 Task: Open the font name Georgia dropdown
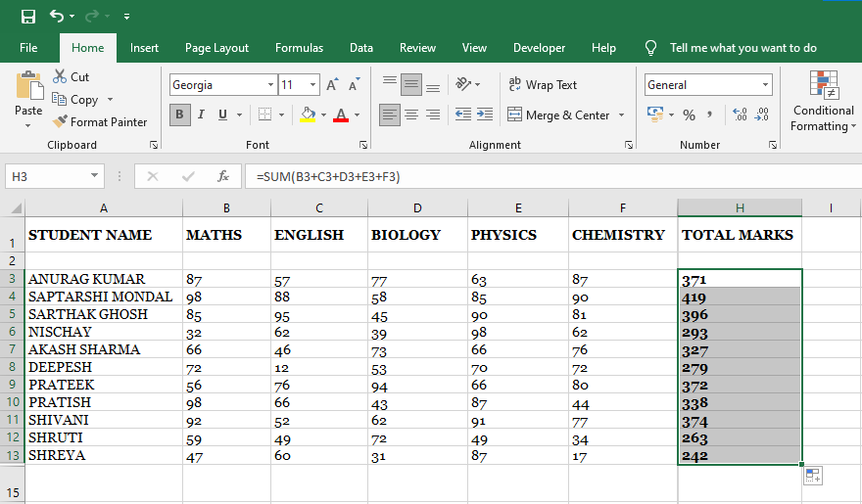[270, 85]
